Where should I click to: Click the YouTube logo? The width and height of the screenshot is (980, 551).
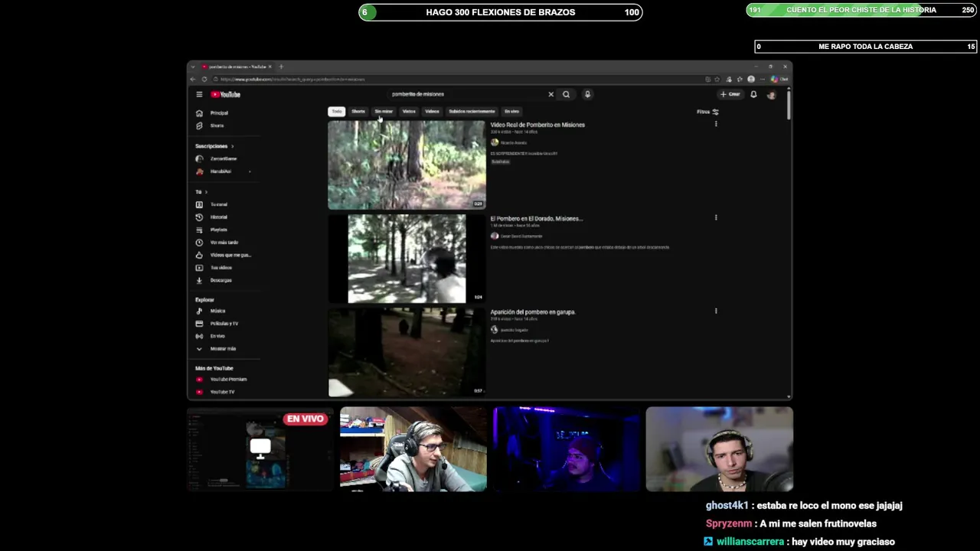click(226, 94)
